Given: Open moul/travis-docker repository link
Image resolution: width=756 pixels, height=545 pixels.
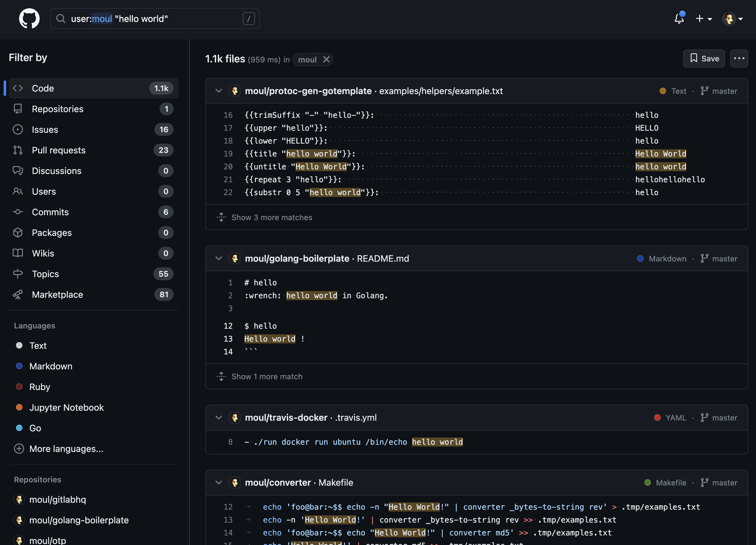Looking at the screenshot, I should (x=286, y=418).
